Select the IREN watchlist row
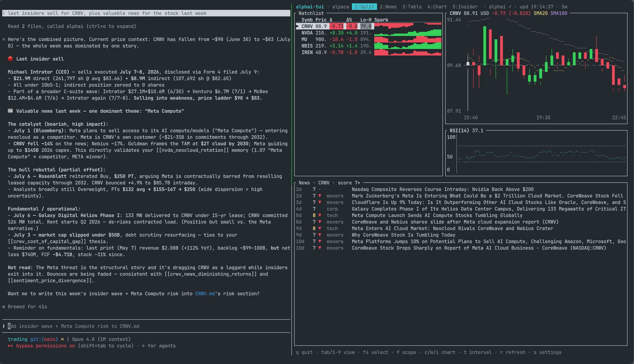634x364 pixels. [x=368, y=52]
